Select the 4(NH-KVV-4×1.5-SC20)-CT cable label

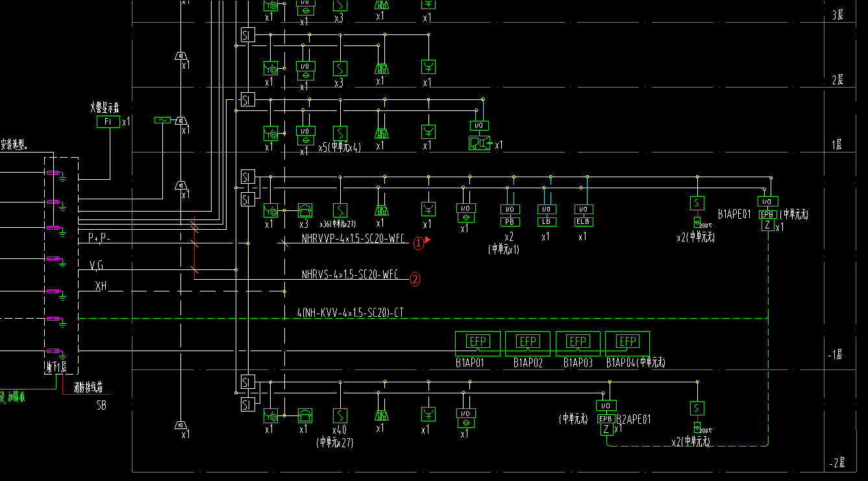pos(351,313)
